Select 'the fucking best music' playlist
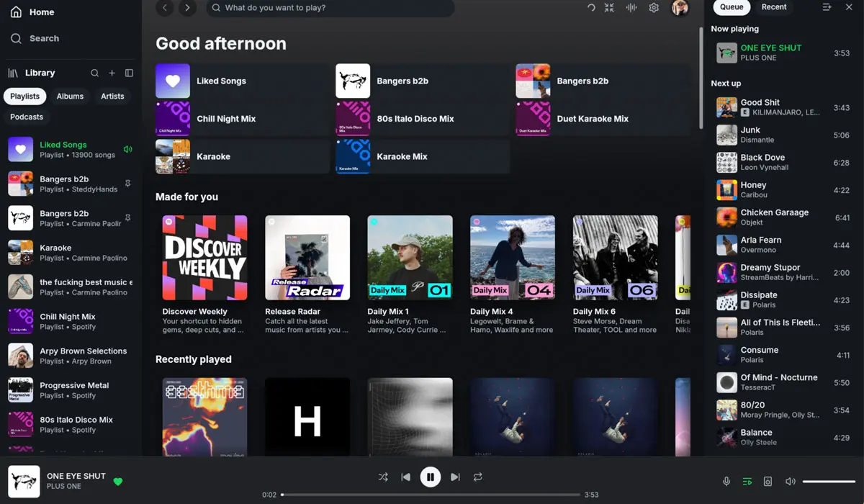 (x=71, y=287)
